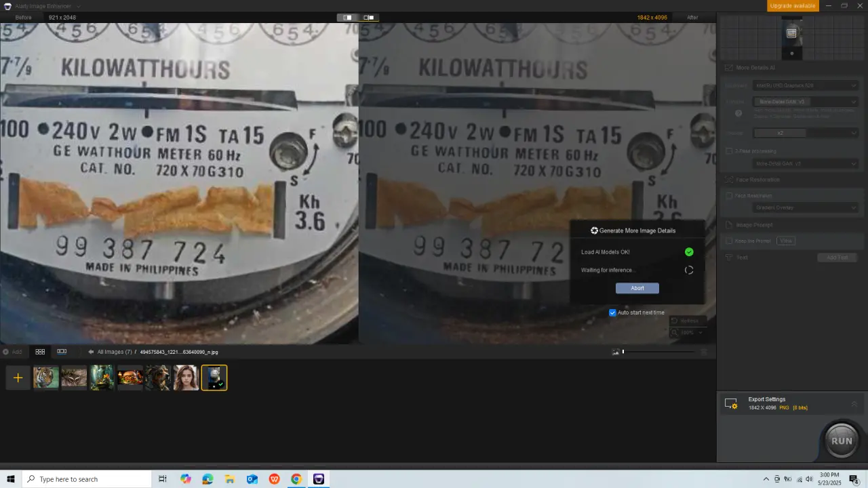Select side-by-side comparison view mode

coord(369,18)
